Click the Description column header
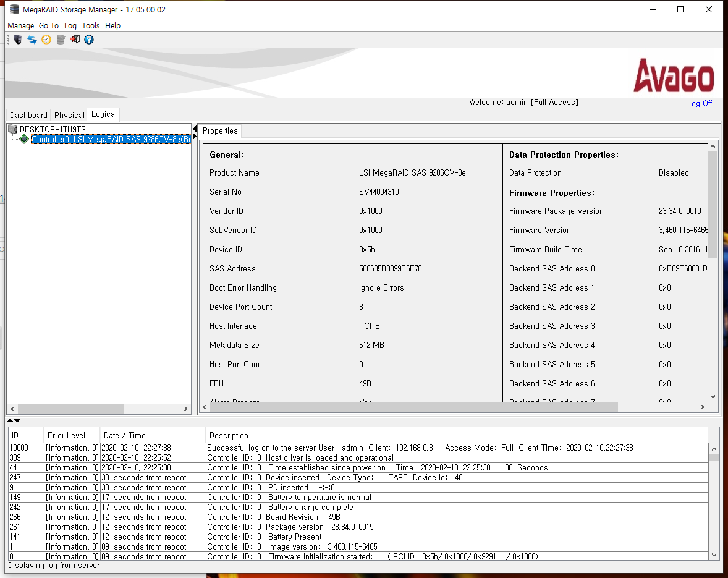The height and width of the screenshot is (578, 728). point(457,435)
